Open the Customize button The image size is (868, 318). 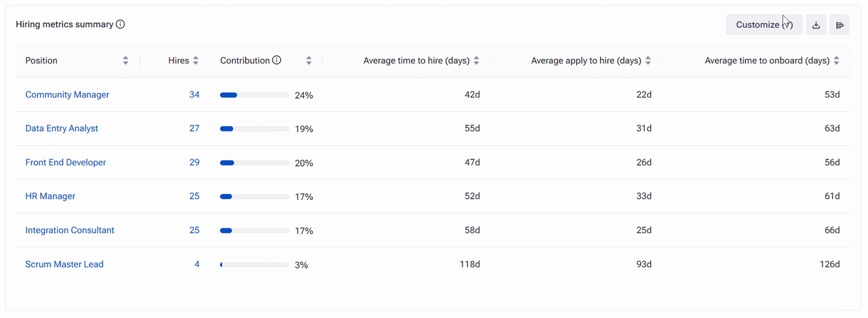(764, 25)
